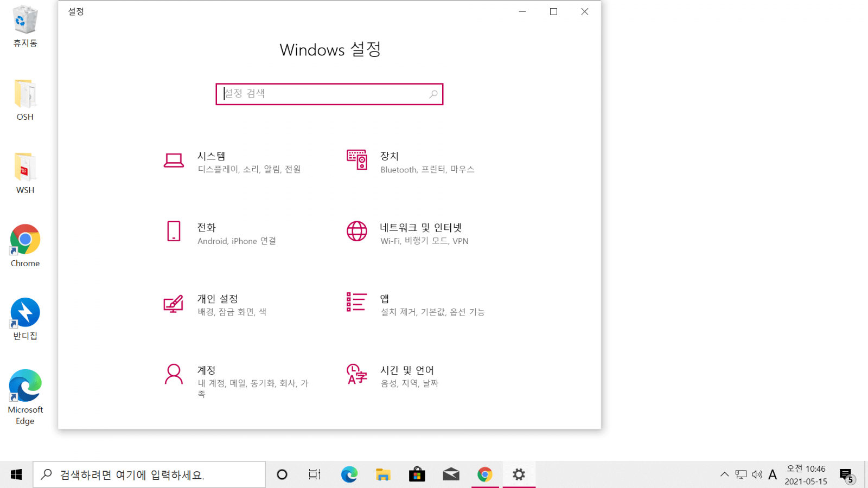Select the OSH folder on desktop
This screenshot has width=868, height=488.
(x=25, y=100)
